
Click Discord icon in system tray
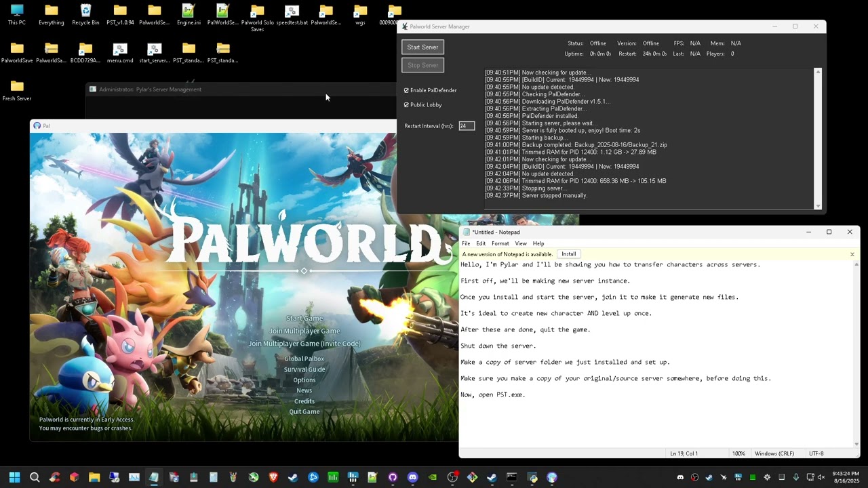pyautogui.click(x=680, y=477)
